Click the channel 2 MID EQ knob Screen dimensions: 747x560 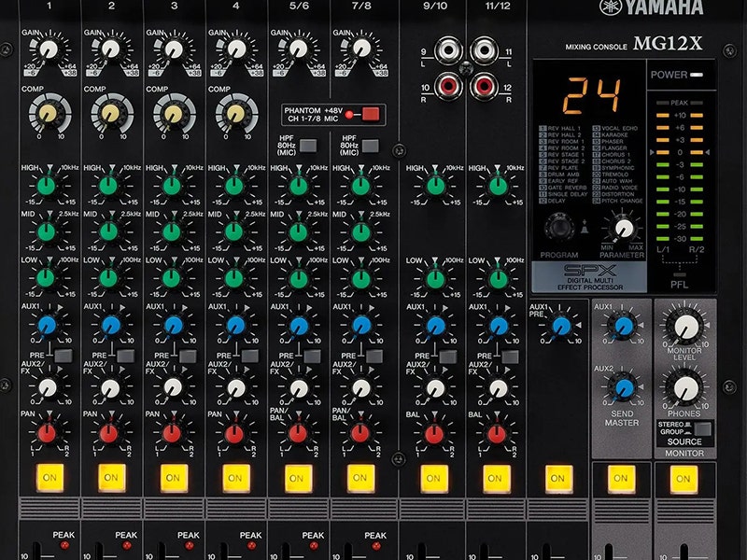point(108,231)
